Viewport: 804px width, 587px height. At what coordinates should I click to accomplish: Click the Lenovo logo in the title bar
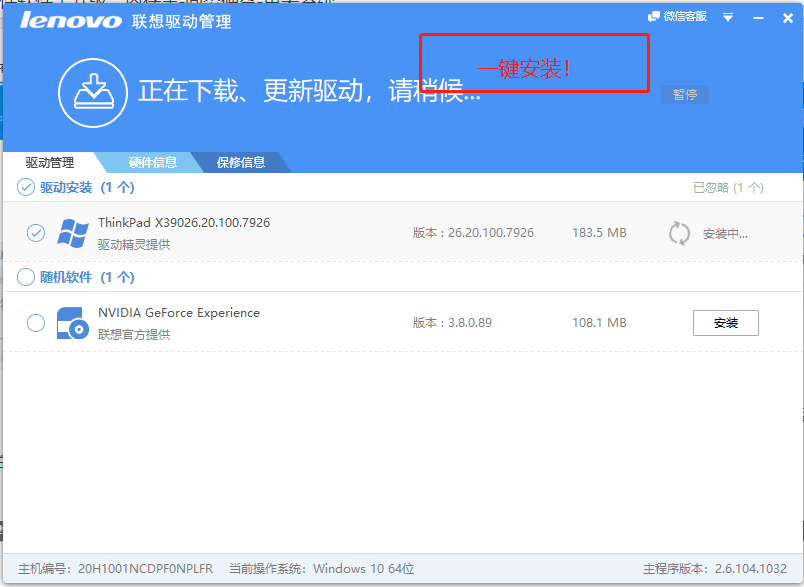click(71, 21)
